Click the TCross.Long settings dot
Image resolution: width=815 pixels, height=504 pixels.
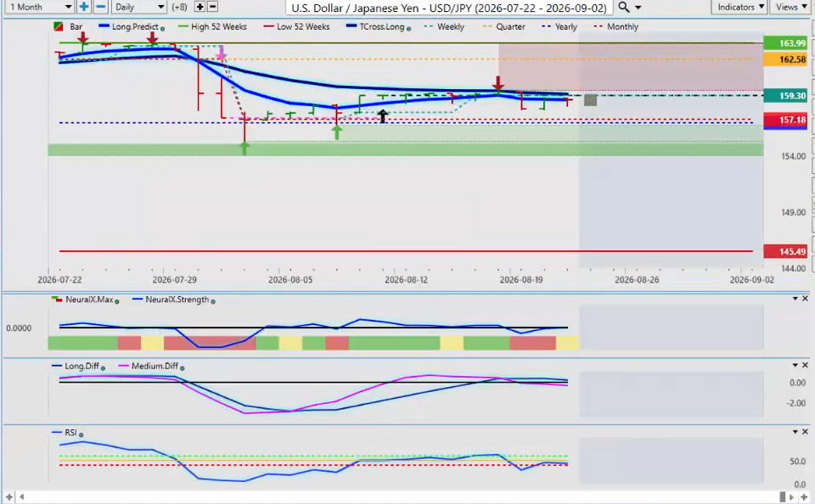(408, 29)
